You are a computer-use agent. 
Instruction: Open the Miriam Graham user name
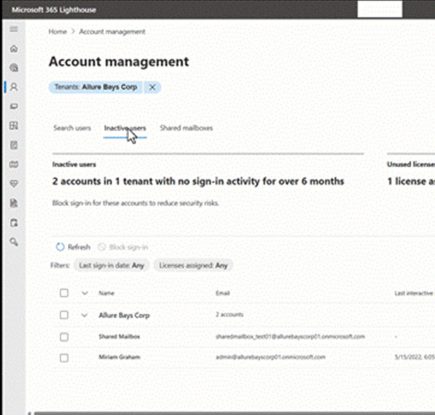[119, 357]
